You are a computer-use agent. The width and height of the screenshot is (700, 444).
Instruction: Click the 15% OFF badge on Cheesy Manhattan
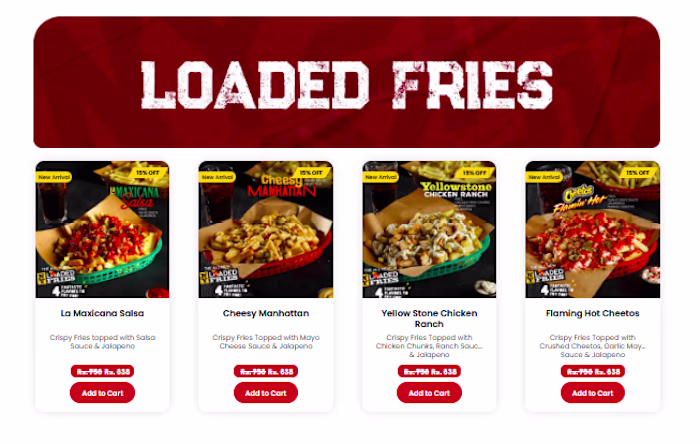[x=312, y=173]
